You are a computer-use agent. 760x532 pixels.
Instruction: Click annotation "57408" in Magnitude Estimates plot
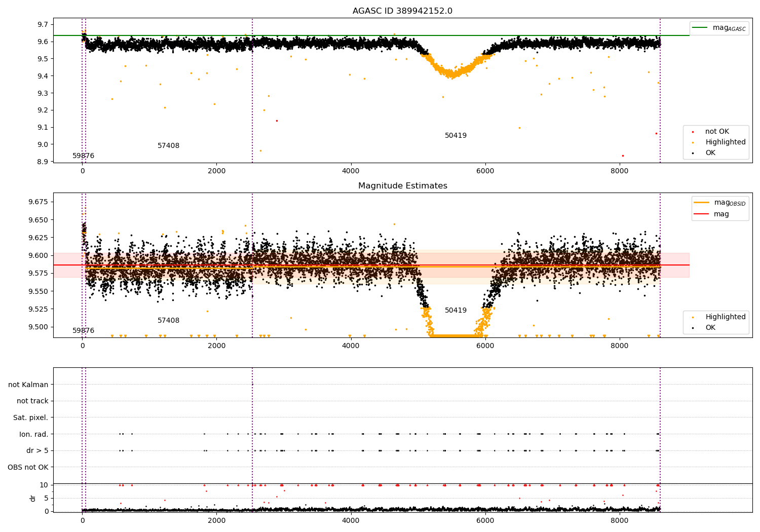point(168,321)
